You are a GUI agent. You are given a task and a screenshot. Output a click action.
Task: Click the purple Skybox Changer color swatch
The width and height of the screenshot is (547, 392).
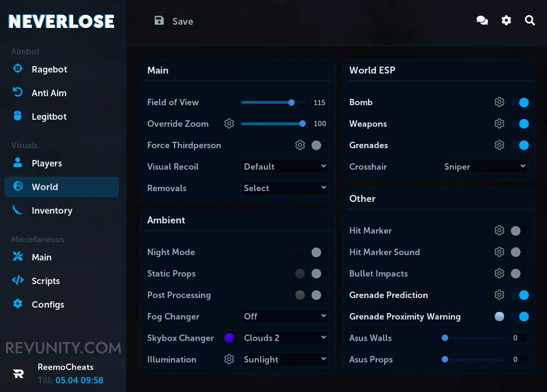click(x=229, y=338)
